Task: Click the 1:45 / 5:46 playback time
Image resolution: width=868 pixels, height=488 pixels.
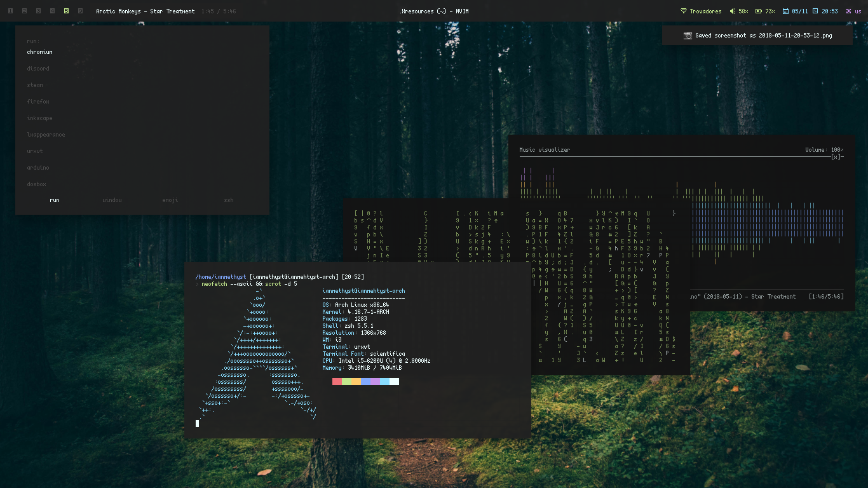Action: tap(219, 11)
